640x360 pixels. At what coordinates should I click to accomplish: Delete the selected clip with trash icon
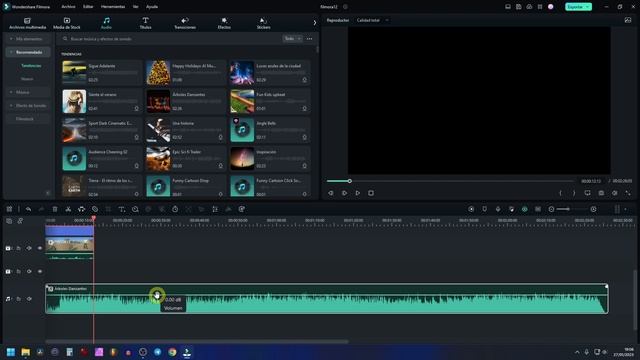[55, 209]
